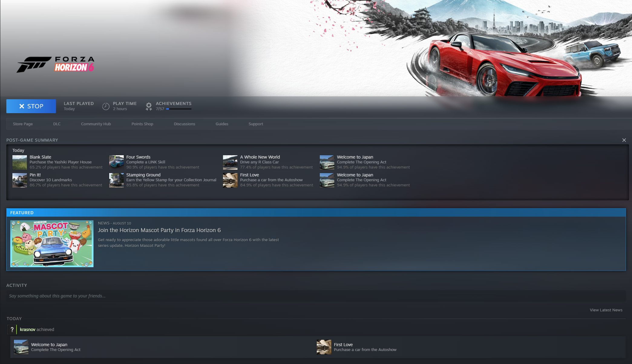The width and height of the screenshot is (632, 364).
Task: Click '90.9% of players have this achievement'
Action: click(x=163, y=167)
